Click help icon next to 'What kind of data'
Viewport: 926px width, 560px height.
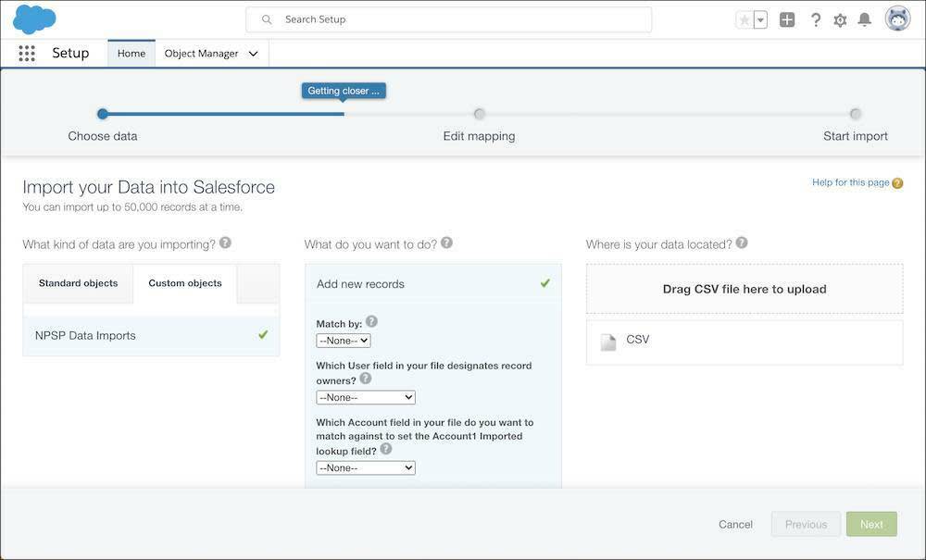pos(225,243)
